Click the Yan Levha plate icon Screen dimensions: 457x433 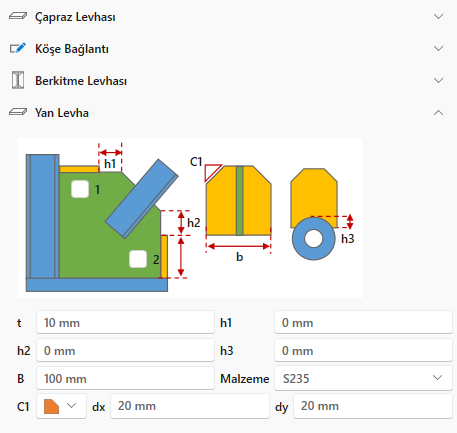[18, 112]
